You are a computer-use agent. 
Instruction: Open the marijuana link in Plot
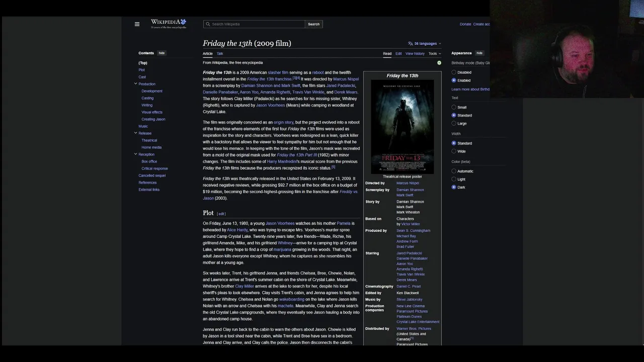[x=282, y=249]
